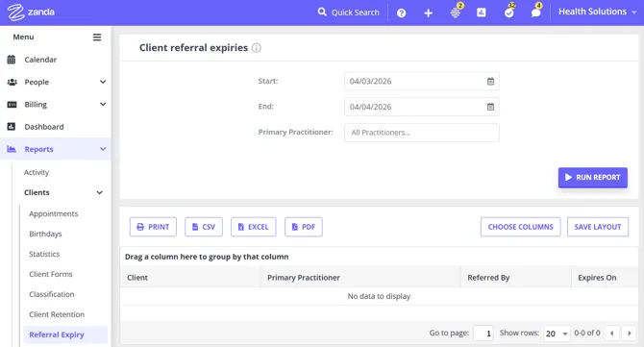Go to next page arrow
The height and width of the screenshot is (347, 644).
pos(630,333)
